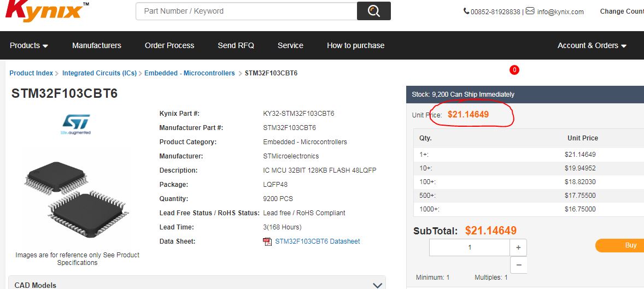644x289 pixels.
Task: Click the Stock: 9,200 Can Ship Immediately bar
Action: pos(525,95)
